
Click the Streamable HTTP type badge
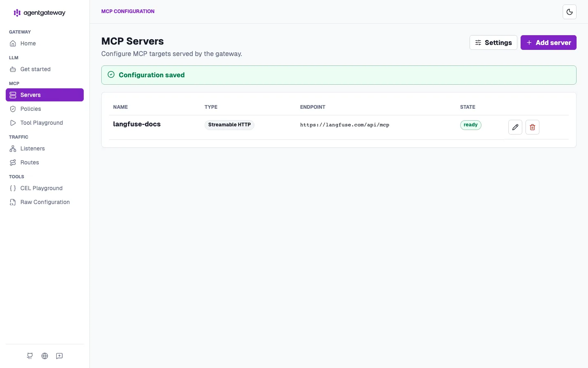(x=229, y=125)
